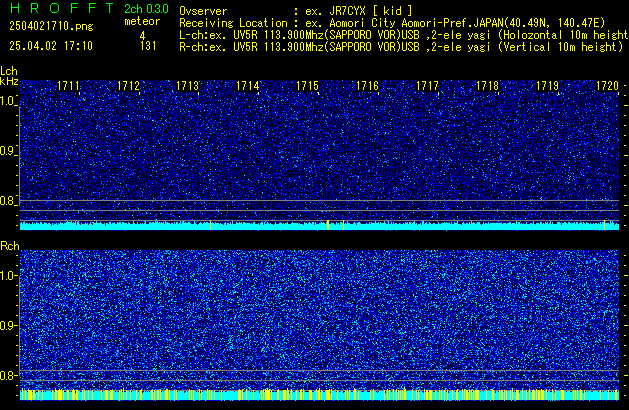Select the date stamp 25.04.02 17:10
The width and height of the screenshot is (629, 410).
click(x=51, y=46)
